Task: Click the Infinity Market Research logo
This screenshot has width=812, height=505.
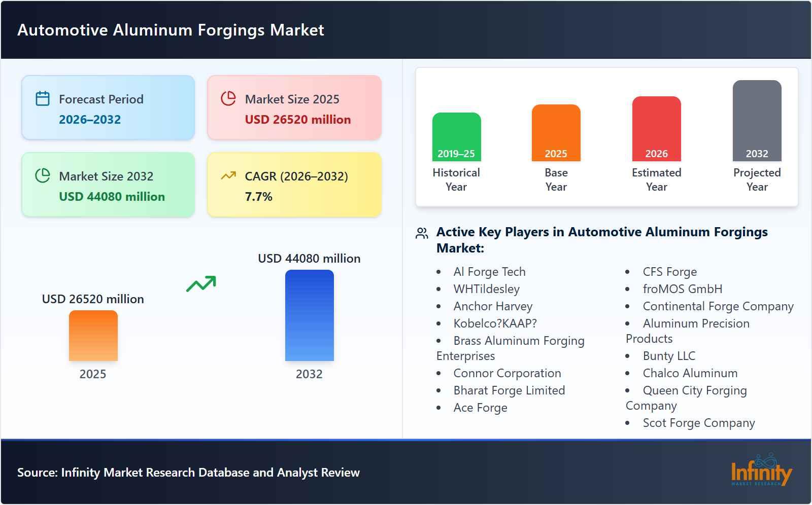Action: coord(761,470)
